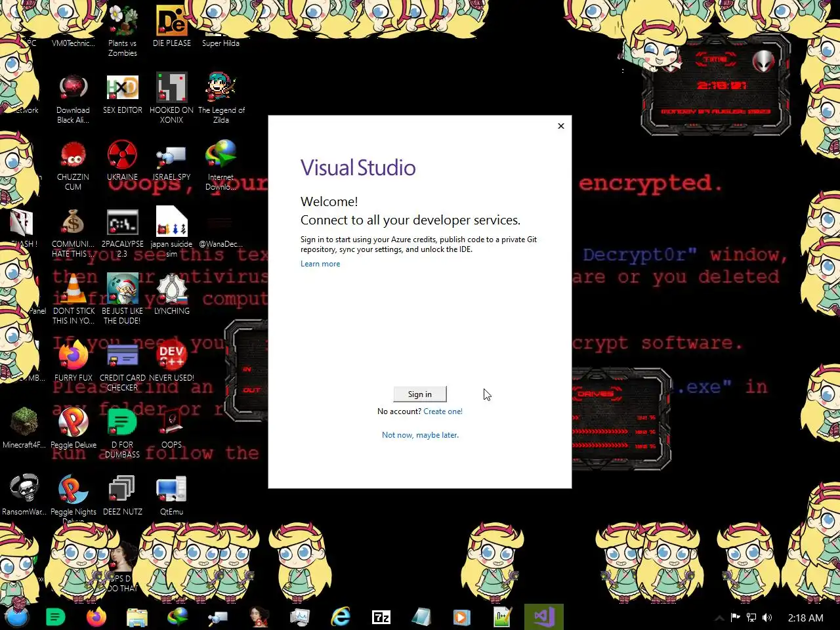Open the DEEZ NUTZ desktop icon

[x=123, y=495]
